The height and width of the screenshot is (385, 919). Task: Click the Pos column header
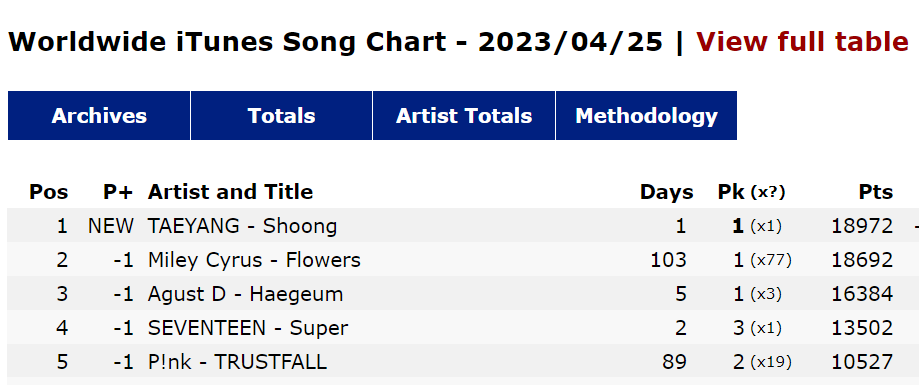pyautogui.click(x=49, y=192)
